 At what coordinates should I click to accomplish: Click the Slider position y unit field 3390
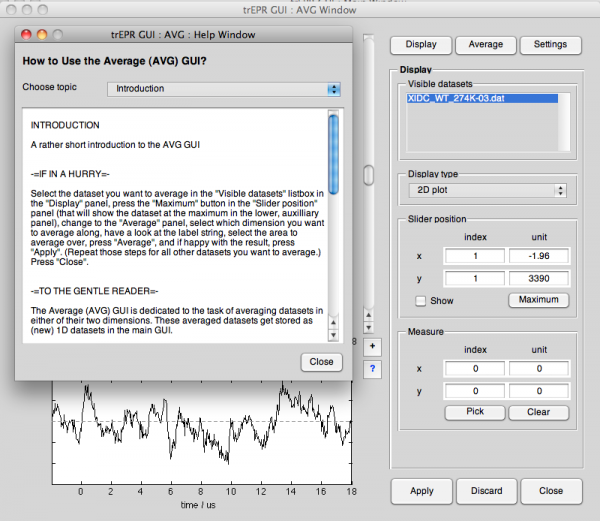(x=539, y=278)
